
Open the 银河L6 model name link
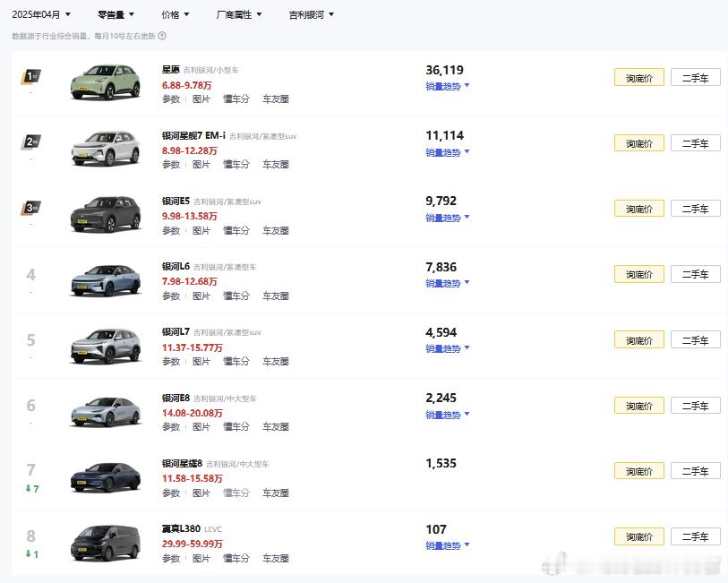[x=176, y=267]
